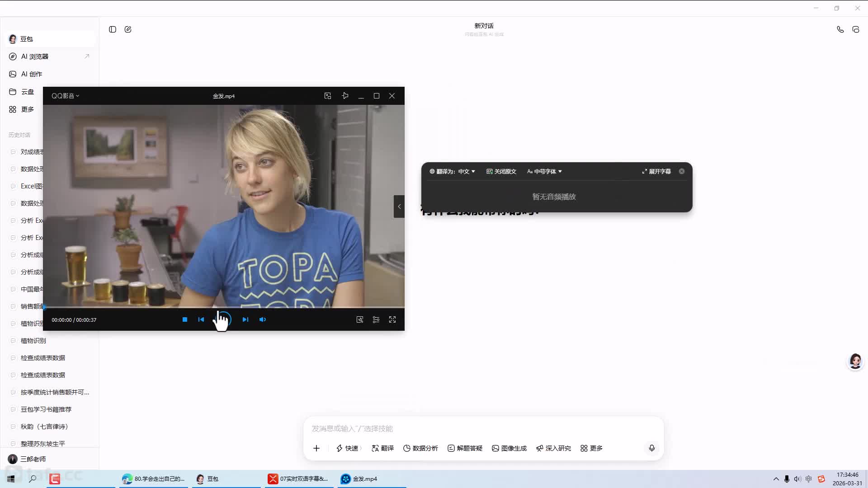Click the video progress bar
The image size is (868, 488).
224,307
